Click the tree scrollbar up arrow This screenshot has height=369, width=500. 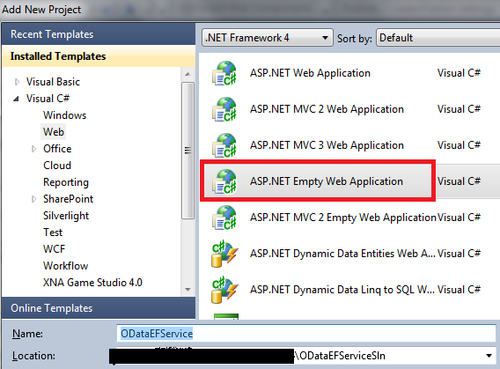(188, 74)
